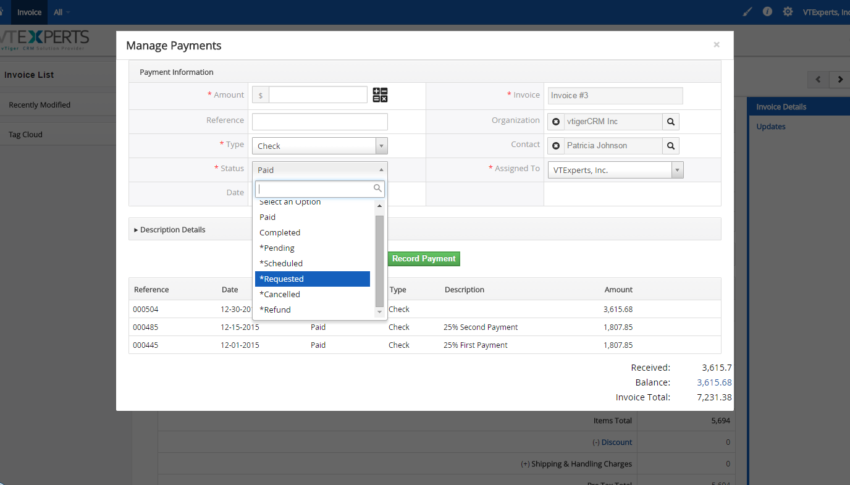This screenshot has width=850, height=485.
Task: Close the Manage Payments dialog
Action: 716,44
